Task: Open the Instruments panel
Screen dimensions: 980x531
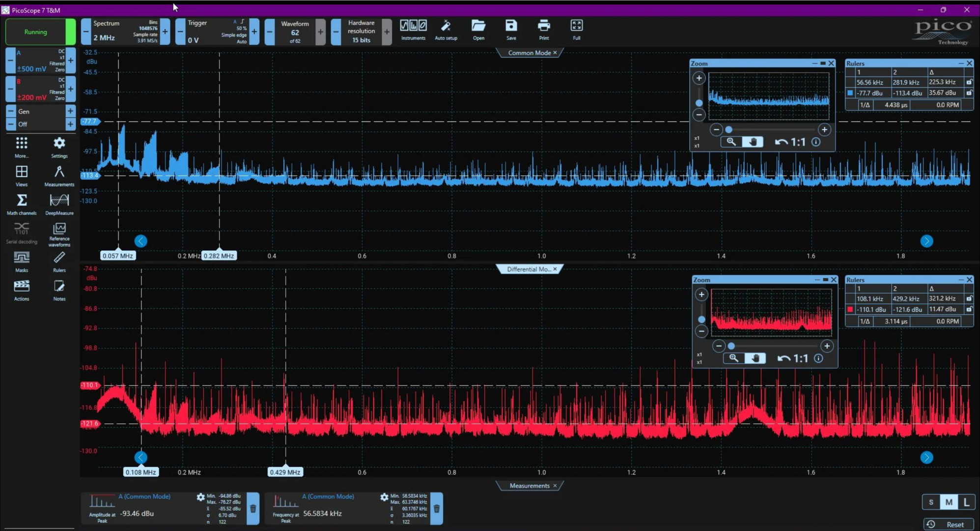Action: [412, 29]
